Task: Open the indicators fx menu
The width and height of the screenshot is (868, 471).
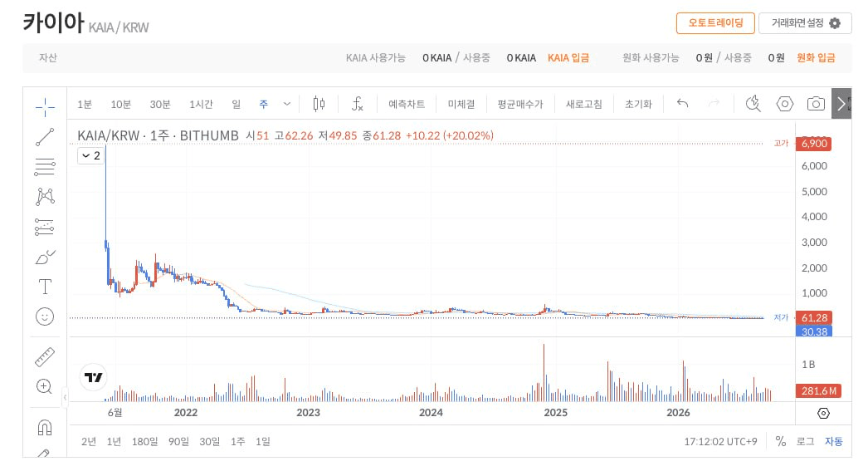Action: [358, 104]
